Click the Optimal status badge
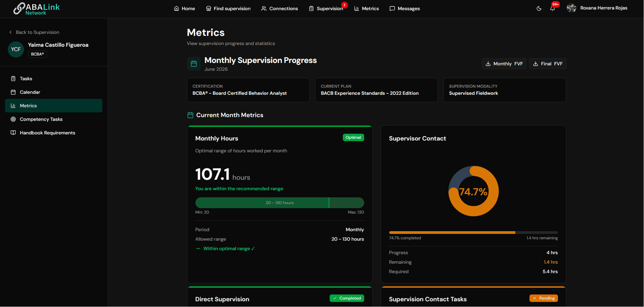 353,137
